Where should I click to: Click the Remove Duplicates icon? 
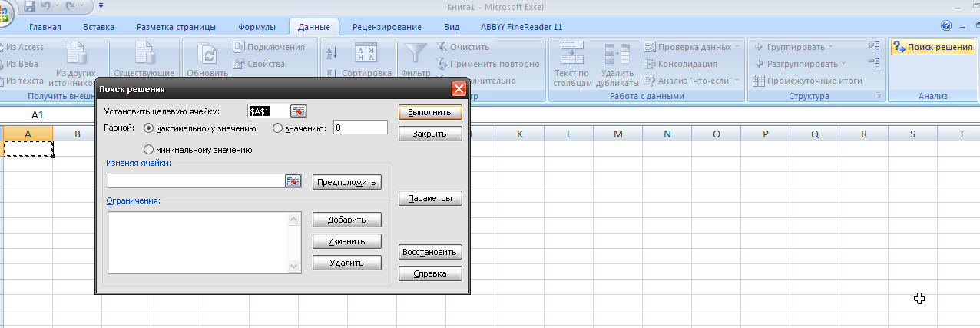point(616,54)
